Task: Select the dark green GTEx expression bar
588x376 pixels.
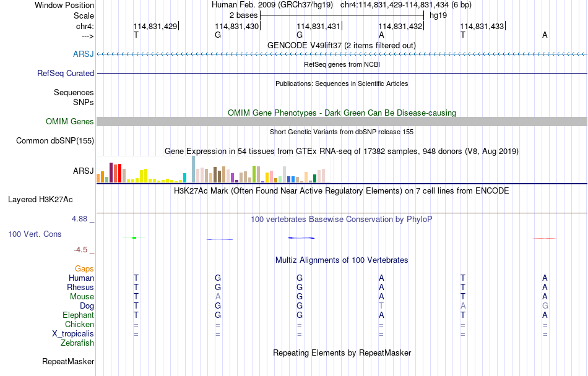Action: (x=314, y=179)
